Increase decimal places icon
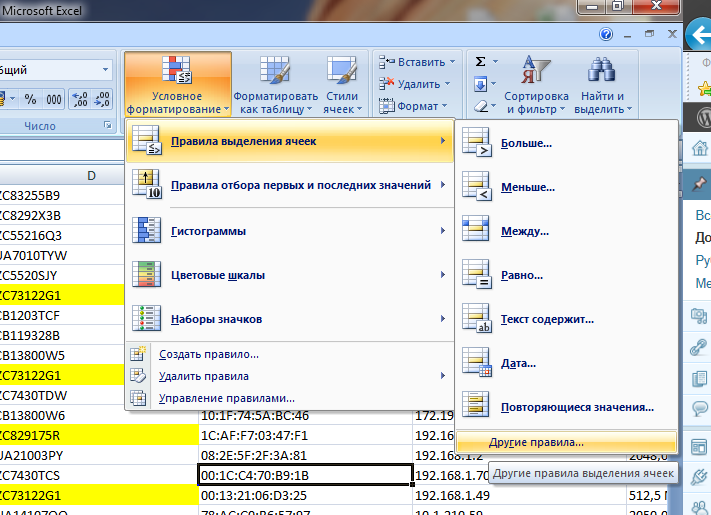Viewport: 711px width, 515px height. pos(80,99)
